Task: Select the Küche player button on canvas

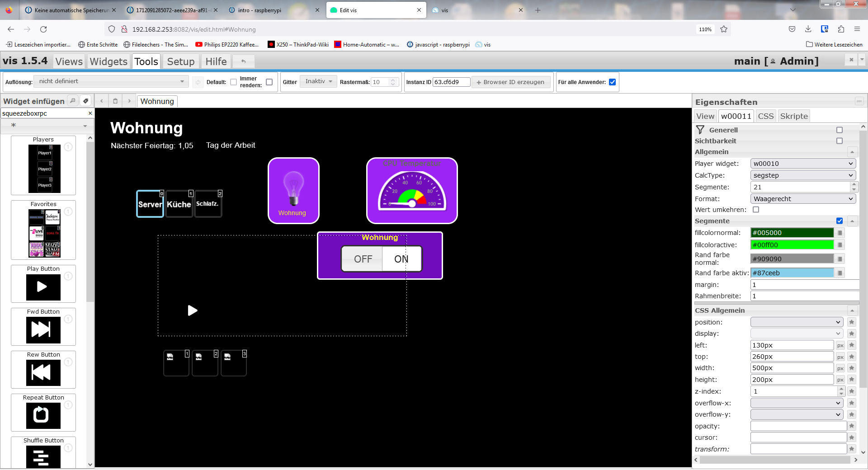Action: click(179, 204)
